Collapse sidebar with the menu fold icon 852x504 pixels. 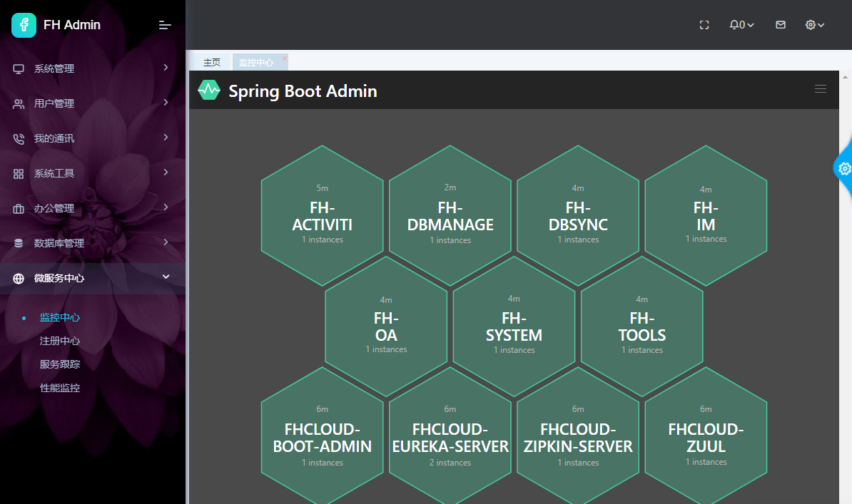(165, 25)
